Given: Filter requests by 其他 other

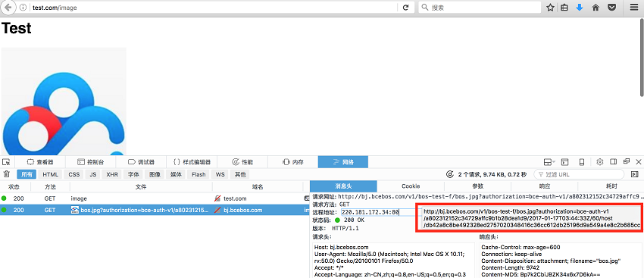Looking at the screenshot, I should click(240, 174).
